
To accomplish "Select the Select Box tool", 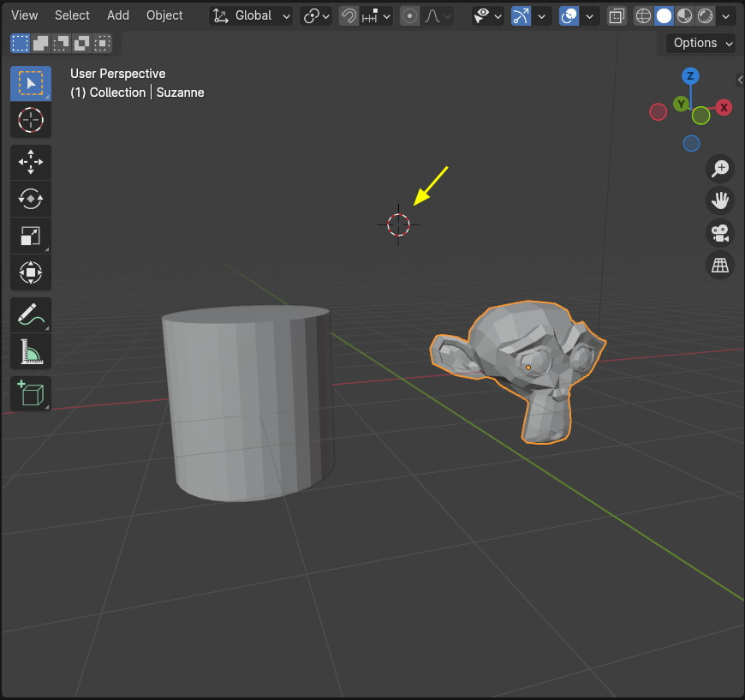I will [31, 84].
